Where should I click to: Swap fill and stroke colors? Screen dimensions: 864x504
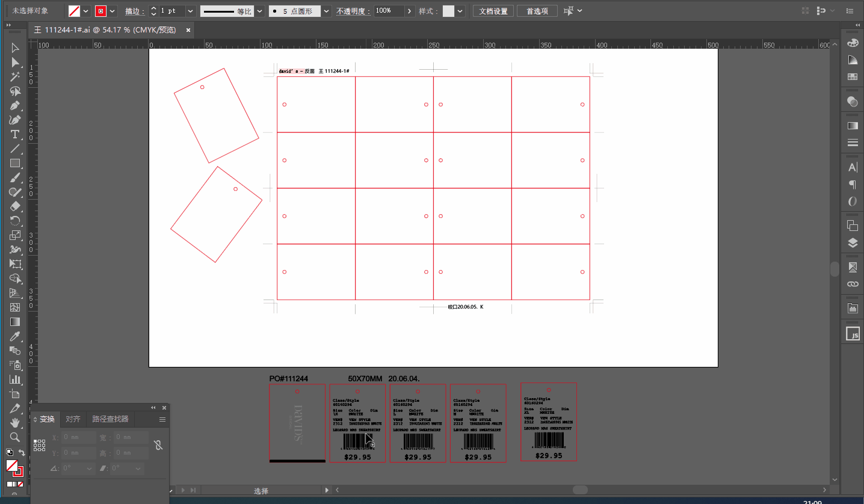[22, 452]
